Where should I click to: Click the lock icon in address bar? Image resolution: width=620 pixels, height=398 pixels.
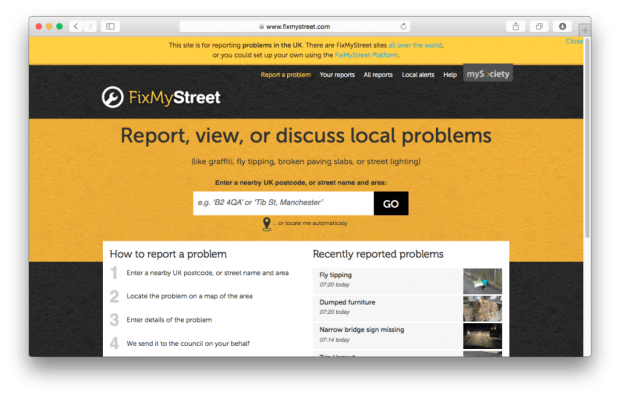pyautogui.click(x=261, y=26)
